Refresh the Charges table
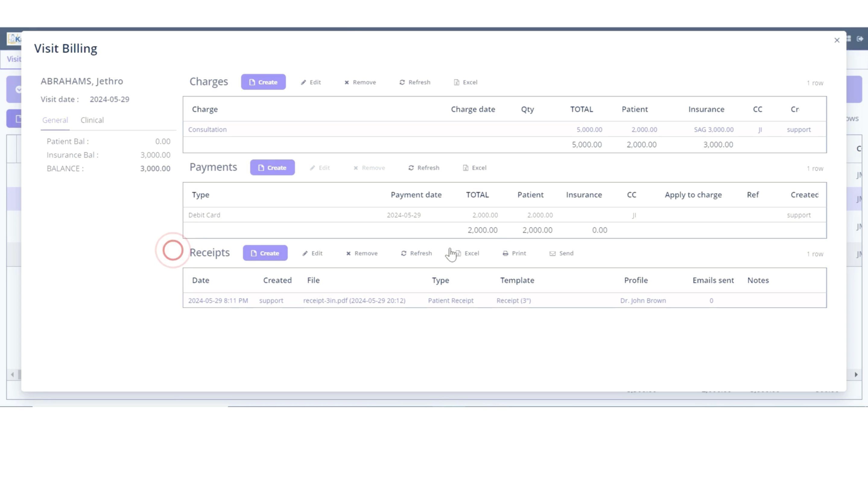 pyautogui.click(x=415, y=82)
